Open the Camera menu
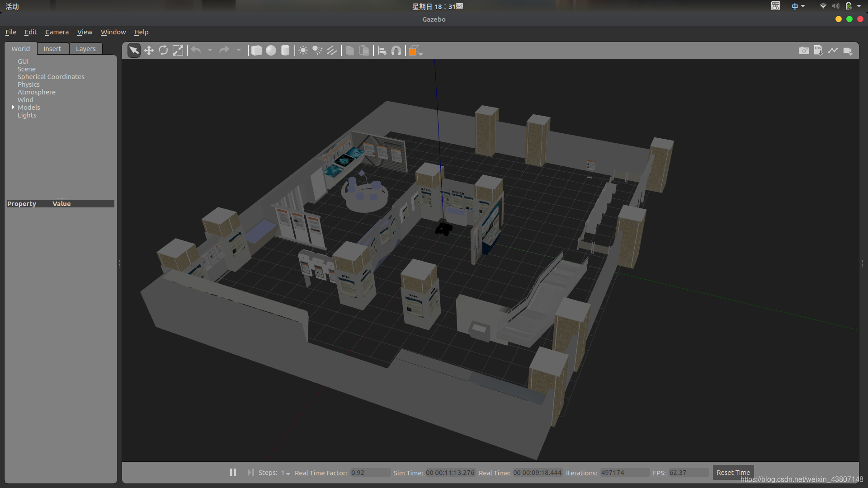The image size is (868, 488). click(57, 32)
